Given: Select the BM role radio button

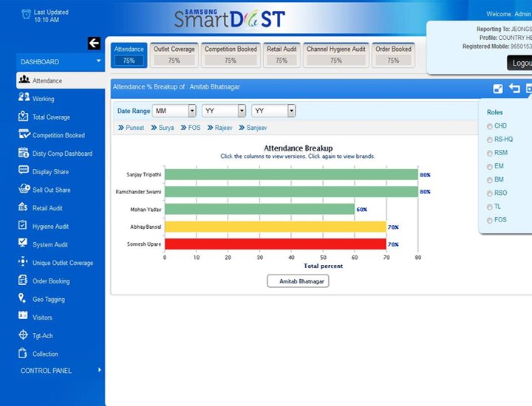Looking at the screenshot, I should [x=490, y=180].
